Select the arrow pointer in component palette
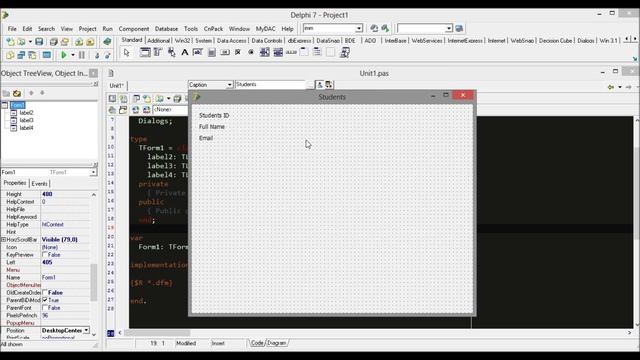640x360 pixels. point(127,53)
